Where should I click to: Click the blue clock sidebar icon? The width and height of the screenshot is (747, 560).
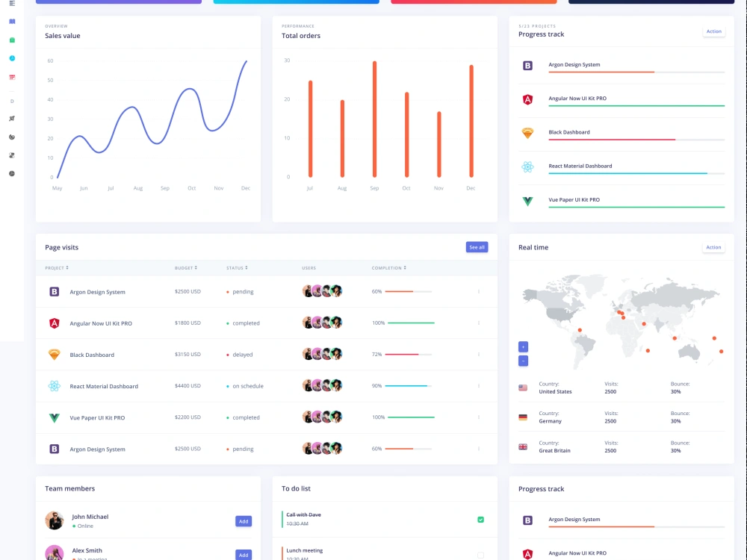coord(12,58)
